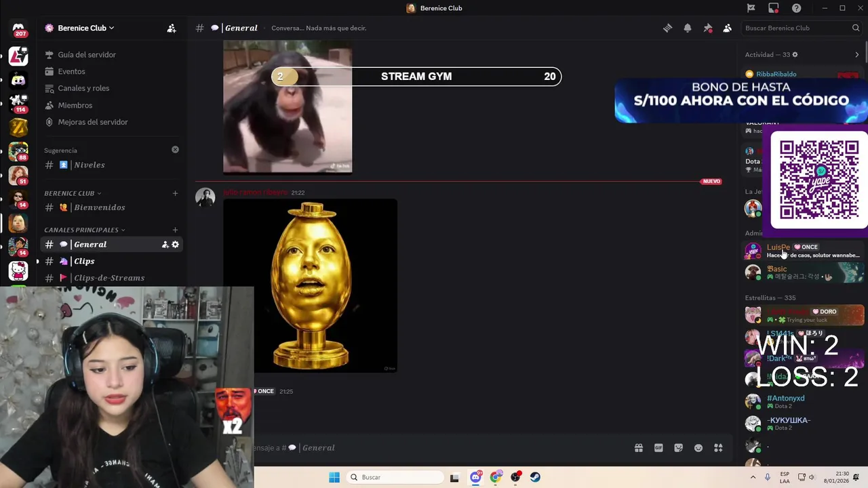Open the Basic member profile

tap(804, 272)
